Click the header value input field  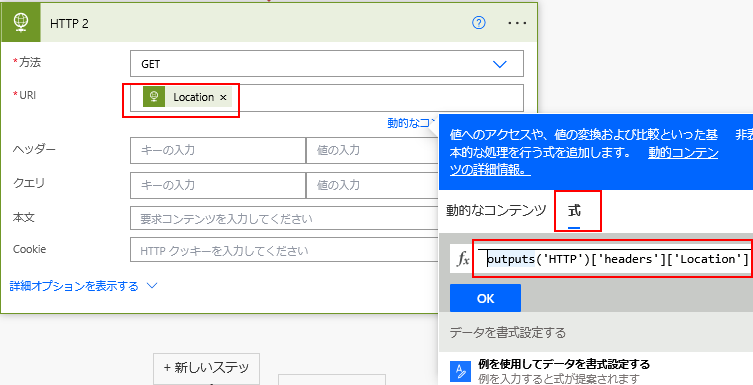pyautogui.click(x=373, y=150)
